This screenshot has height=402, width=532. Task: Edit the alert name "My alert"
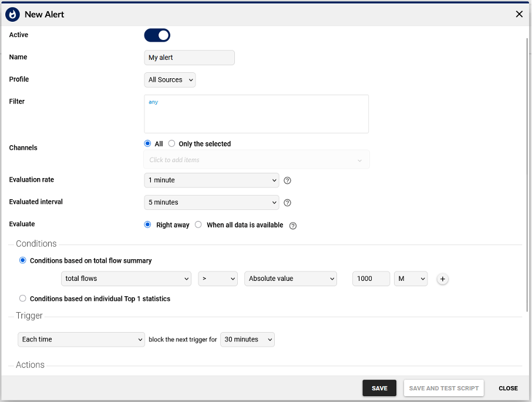pos(189,58)
